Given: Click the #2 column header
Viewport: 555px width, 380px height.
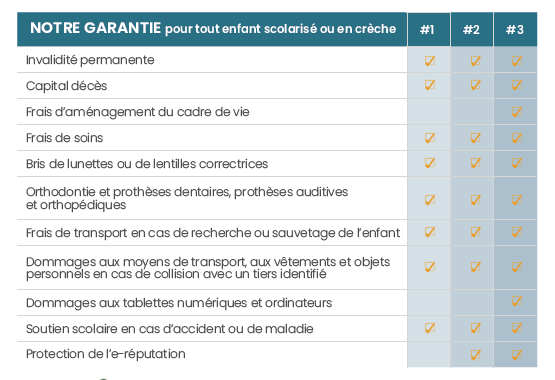Looking at the screenshot, I should 472,29.
